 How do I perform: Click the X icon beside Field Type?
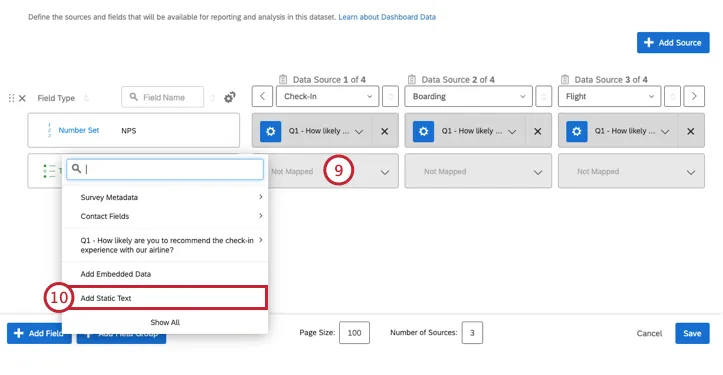tap(22, 98)
